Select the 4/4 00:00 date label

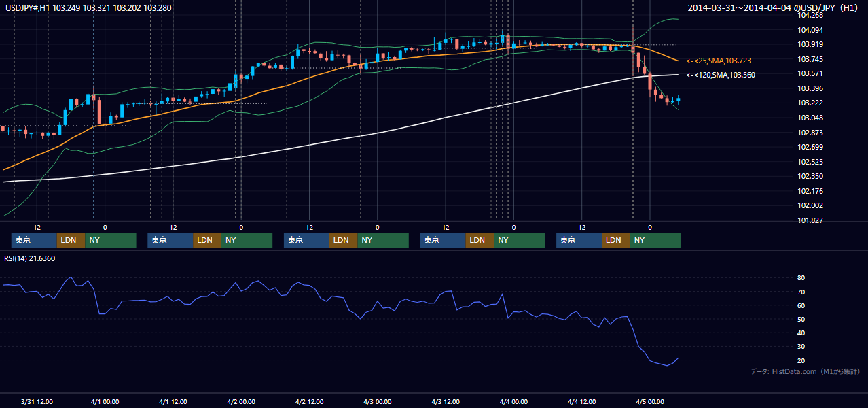(x=513, y=402)
